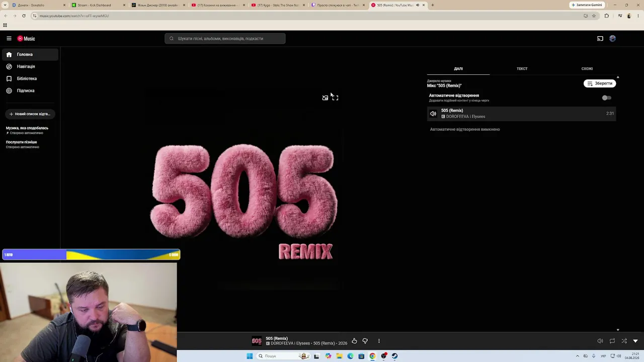This screenshot has width=644, height=362.
Task: Collapse the player page with the arrow
Action: click(635, 341)
